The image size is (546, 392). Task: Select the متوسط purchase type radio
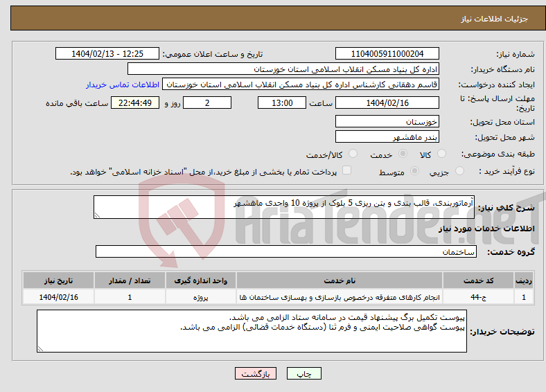[415, 170]
